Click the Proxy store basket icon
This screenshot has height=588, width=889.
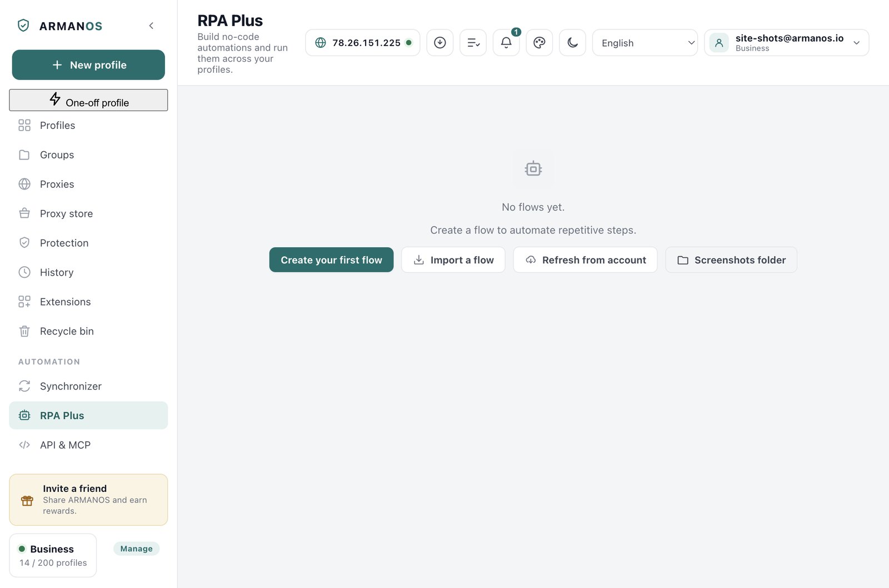coord(24,214)
